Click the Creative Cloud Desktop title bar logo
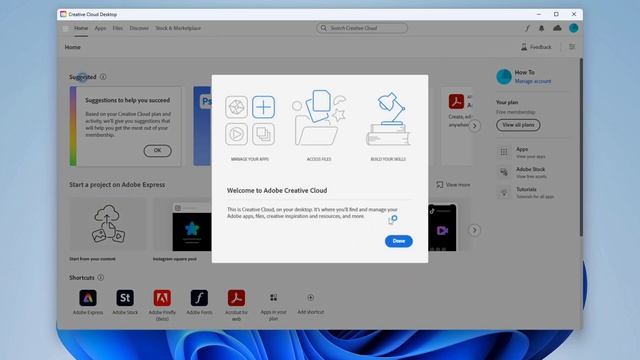 [63, 14]
